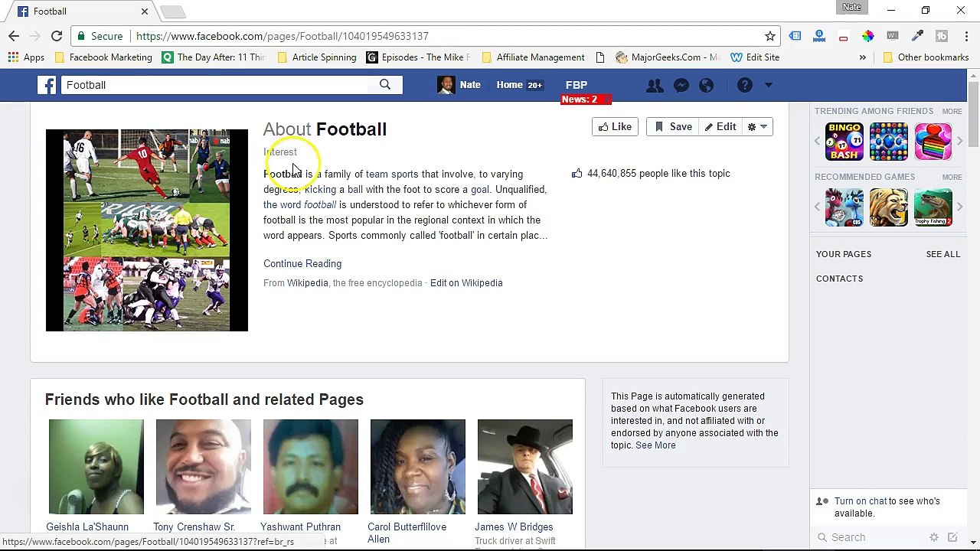
Task: Open the Bingo Bash game icon
Action: (x=844, y=142)
